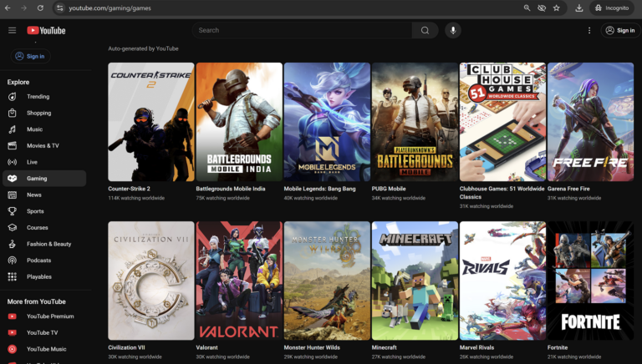Click the Trending icon in sidebar
This screenshot has height=364, width=642.
coord(13,97)
